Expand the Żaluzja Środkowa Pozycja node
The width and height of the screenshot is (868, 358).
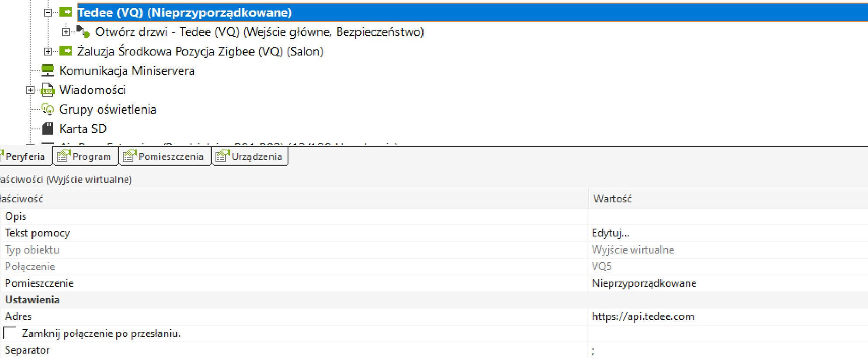pos(48,51)
